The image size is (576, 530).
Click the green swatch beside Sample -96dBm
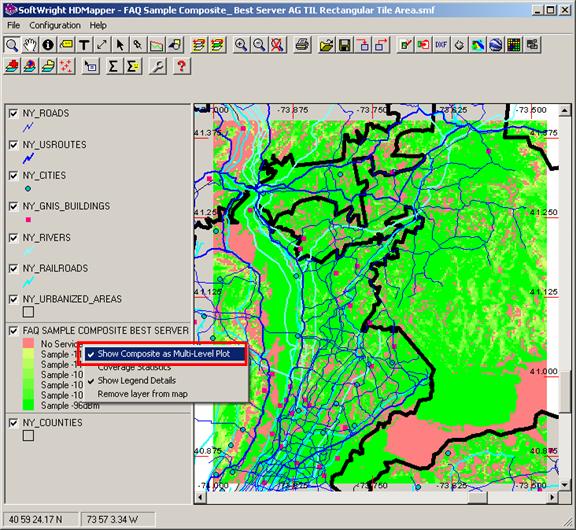click(28, 405)
